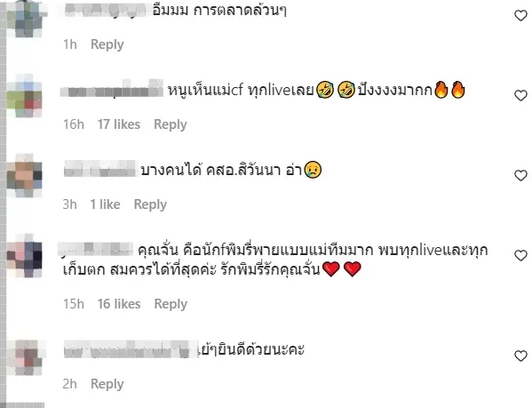
Task: Open avatar of the 3h commenter
Action: coord(25,175)
